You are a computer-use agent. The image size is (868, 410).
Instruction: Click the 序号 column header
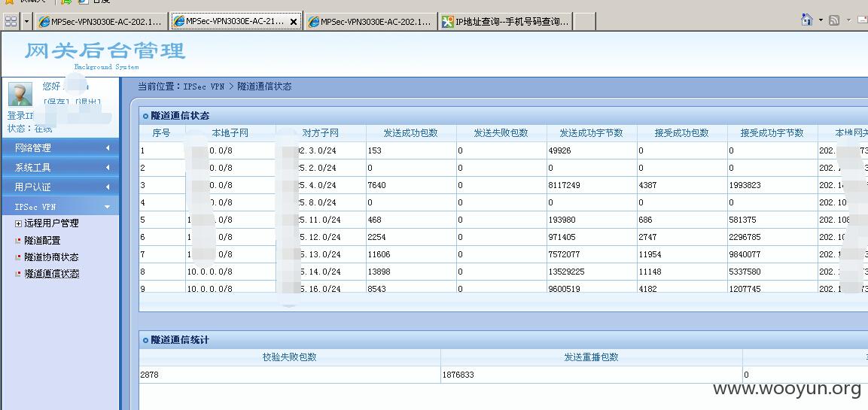161,133
